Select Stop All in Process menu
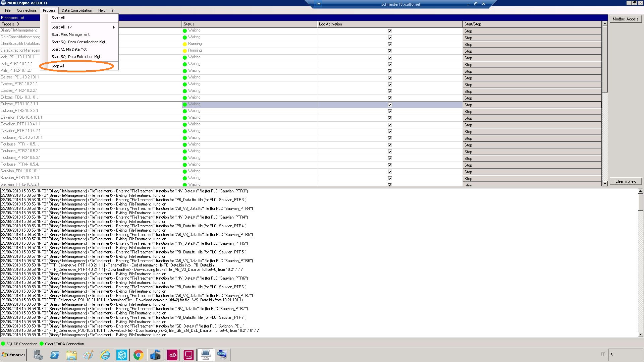 point(58,66)
